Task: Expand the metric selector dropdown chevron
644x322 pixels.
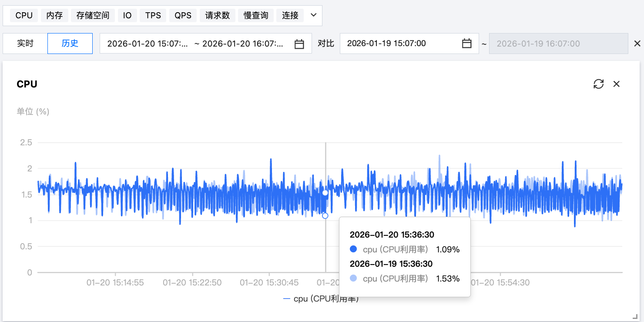Action: pyautogui.click(x=313, y=16)
